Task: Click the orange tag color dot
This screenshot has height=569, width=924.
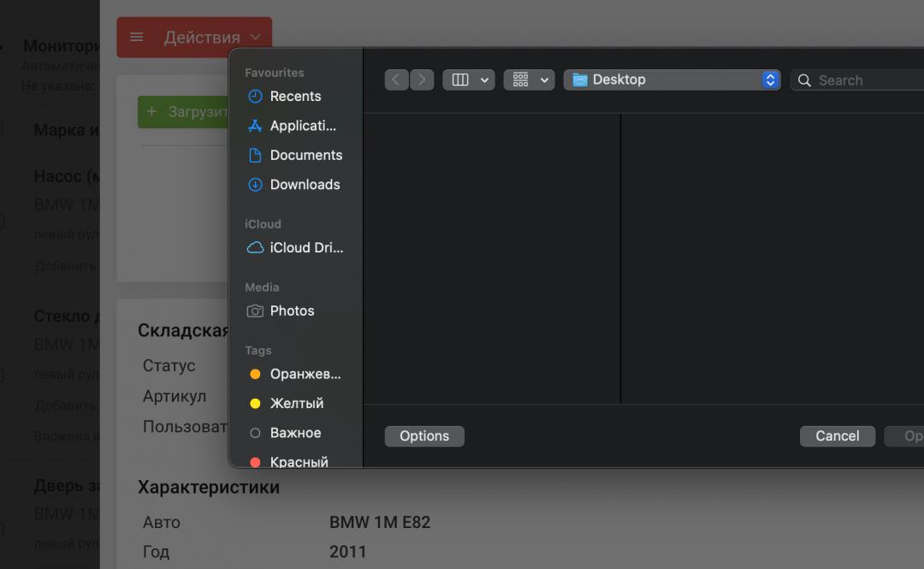Action: coord(255,374)
